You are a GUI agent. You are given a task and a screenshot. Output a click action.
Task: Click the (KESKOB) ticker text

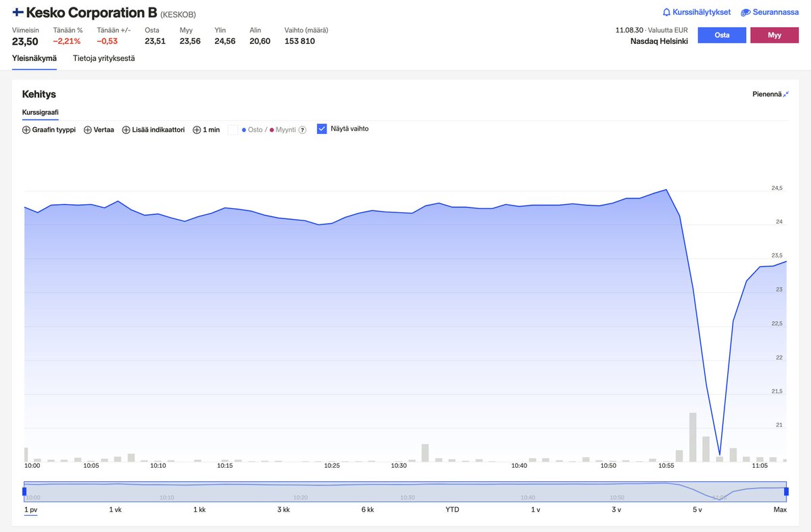tap(178, 14)
